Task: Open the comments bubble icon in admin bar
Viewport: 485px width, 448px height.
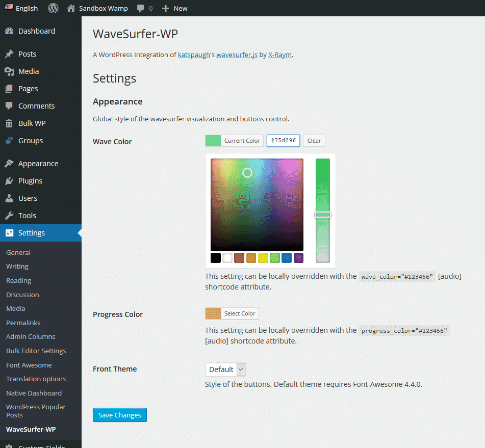Action: click(140, 9)
